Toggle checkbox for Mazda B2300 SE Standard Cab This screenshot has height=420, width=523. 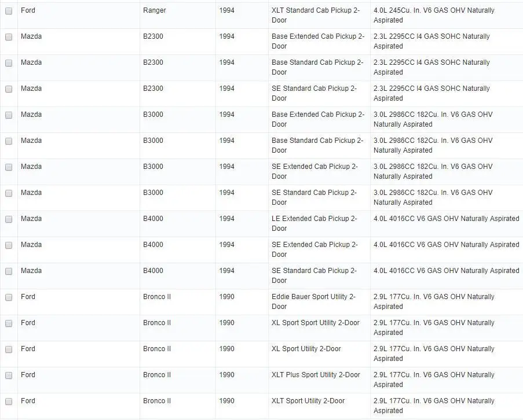click(9, 89)
